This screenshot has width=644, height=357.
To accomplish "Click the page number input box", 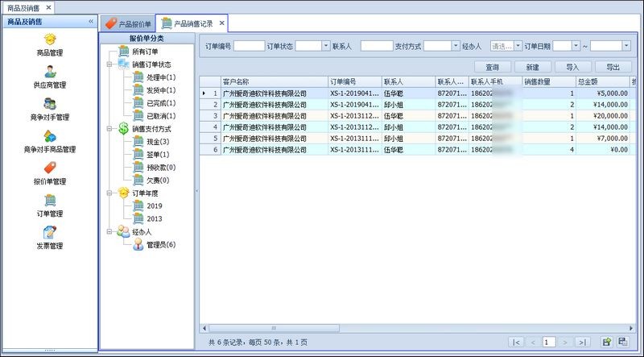I will pyautogui.click(x=549, y=342).
